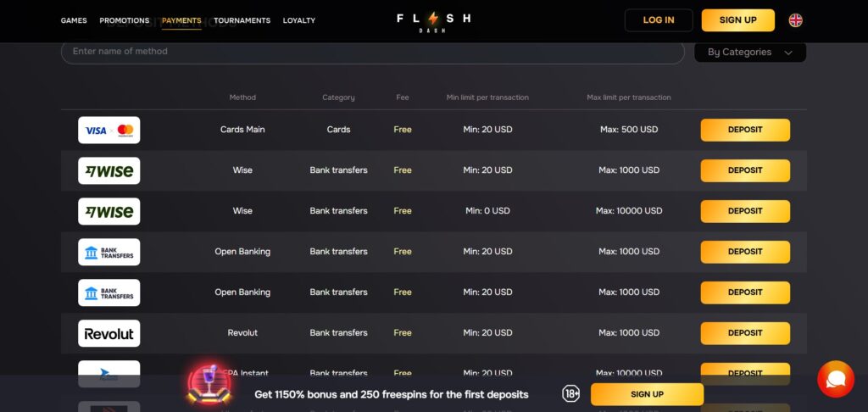
Task: Open the orange live chat bubble
Action: 835,379
